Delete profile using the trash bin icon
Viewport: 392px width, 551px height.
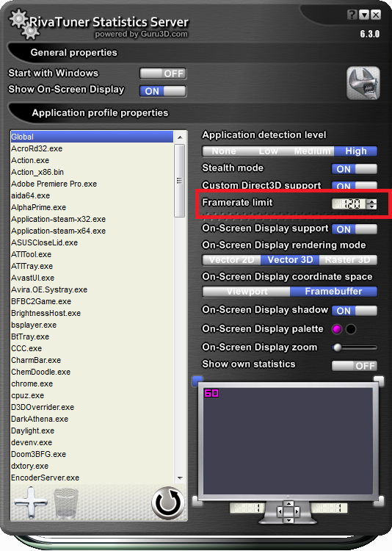tap(65, 503)
